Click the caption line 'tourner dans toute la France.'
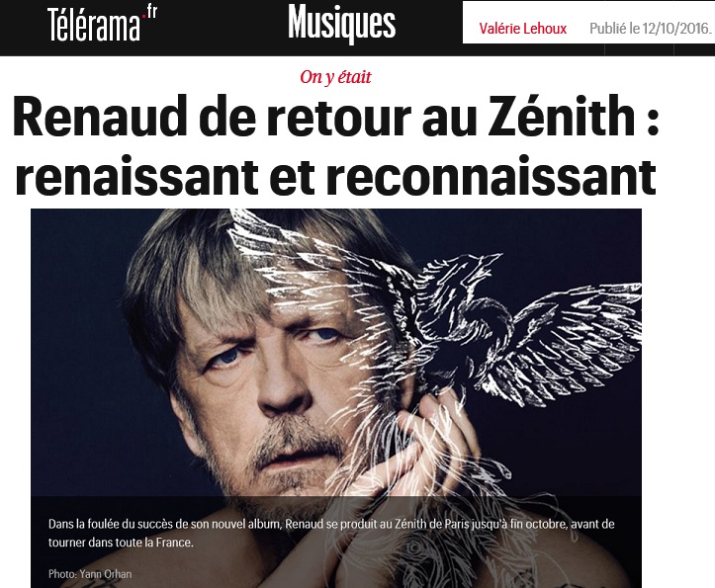715x588 pixels. (121, 543)
